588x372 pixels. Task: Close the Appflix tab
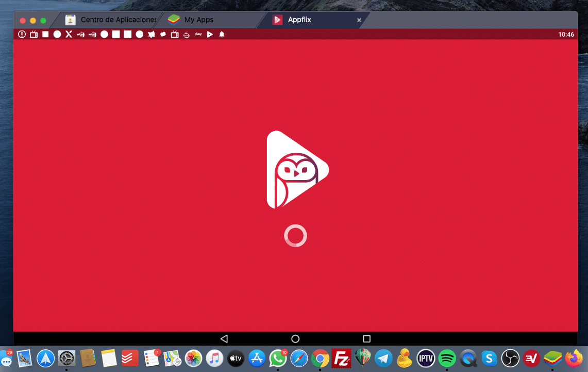coord(359,20)
